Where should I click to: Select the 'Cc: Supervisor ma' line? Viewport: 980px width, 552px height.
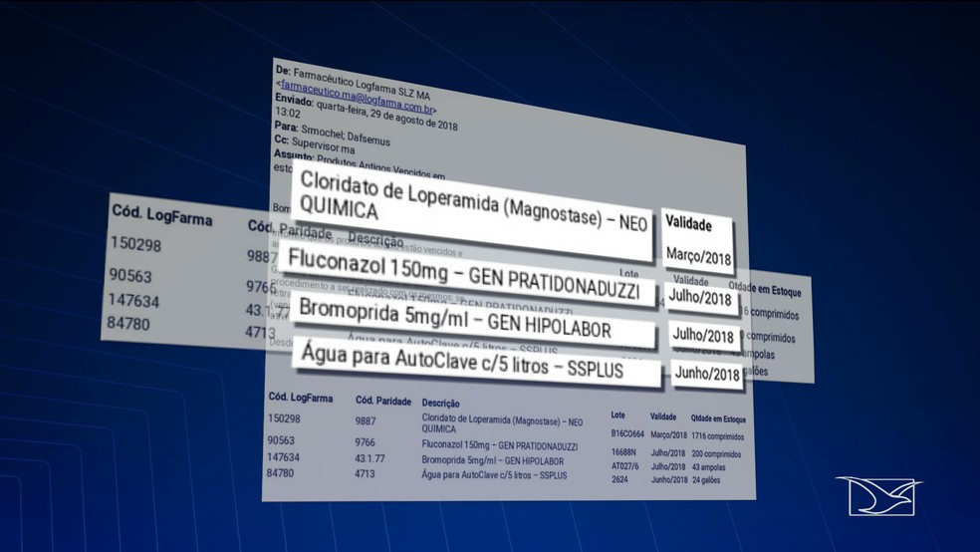[x=315, y=145]
